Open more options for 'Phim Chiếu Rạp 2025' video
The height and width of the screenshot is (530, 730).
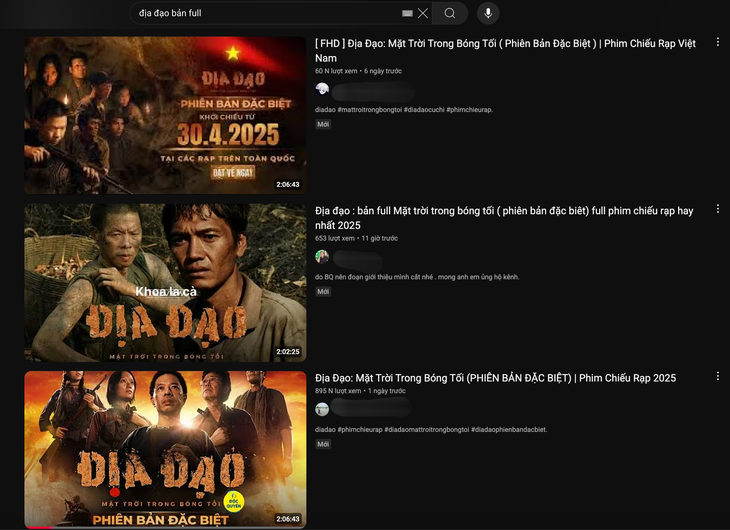click(x=717, y=376)
